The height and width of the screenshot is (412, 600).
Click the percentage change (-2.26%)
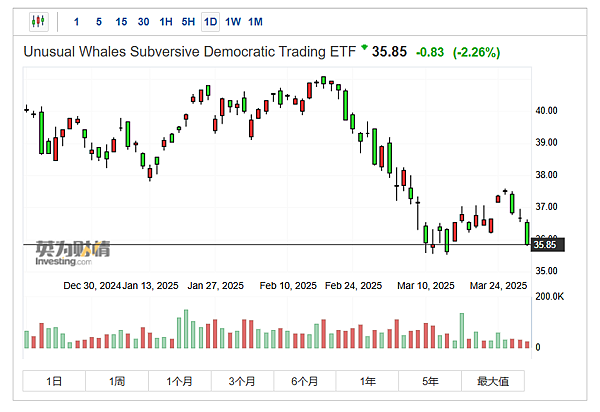[476, 52]
